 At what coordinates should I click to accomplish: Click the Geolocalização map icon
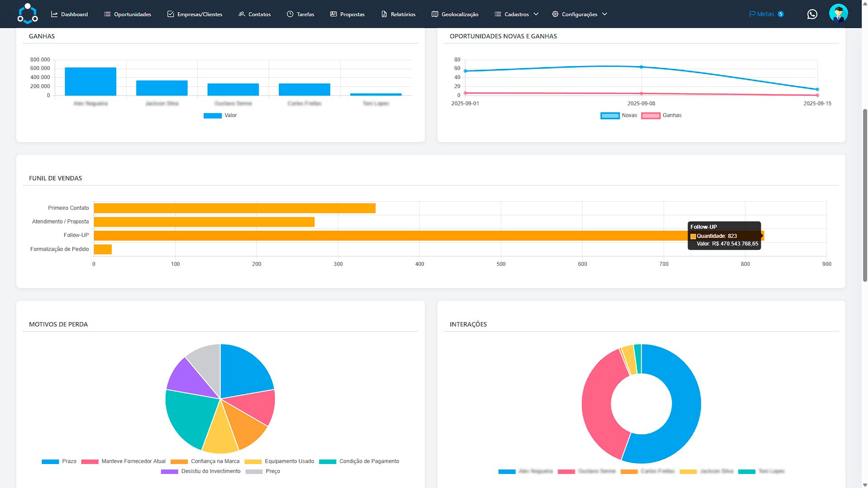(435, 14)
